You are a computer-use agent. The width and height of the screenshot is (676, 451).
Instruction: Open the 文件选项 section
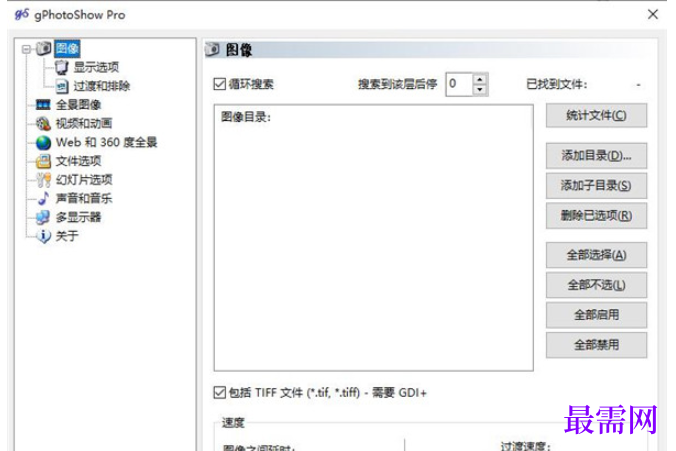[x=78, y=161]
